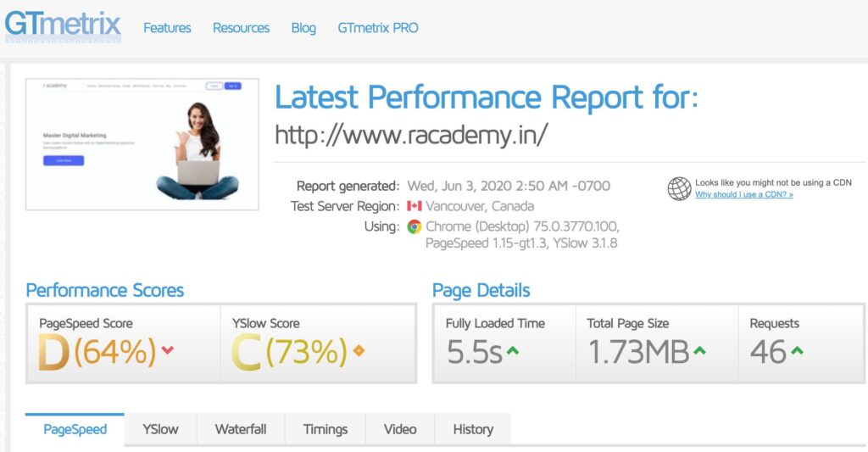
Task: Click 'Looks like you might not be using a CDN'
Action: point(773,182)
